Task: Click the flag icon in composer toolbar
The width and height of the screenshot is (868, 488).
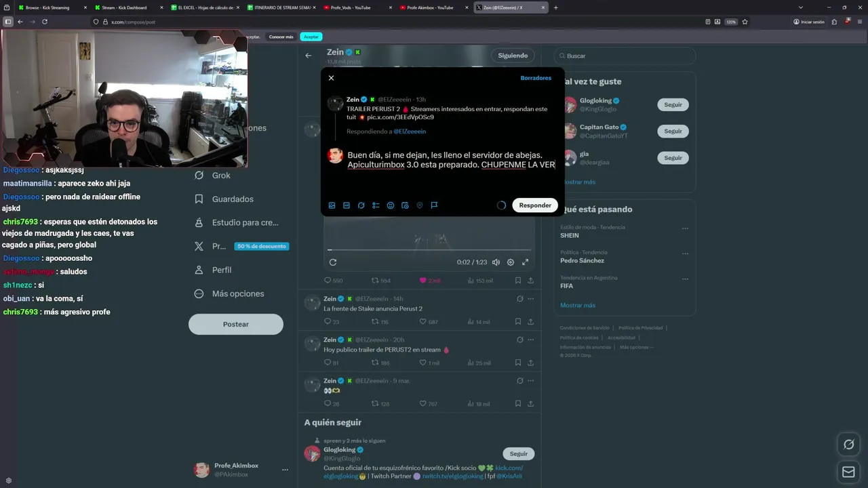Action: pyautogui.click(x=434, y=205)
